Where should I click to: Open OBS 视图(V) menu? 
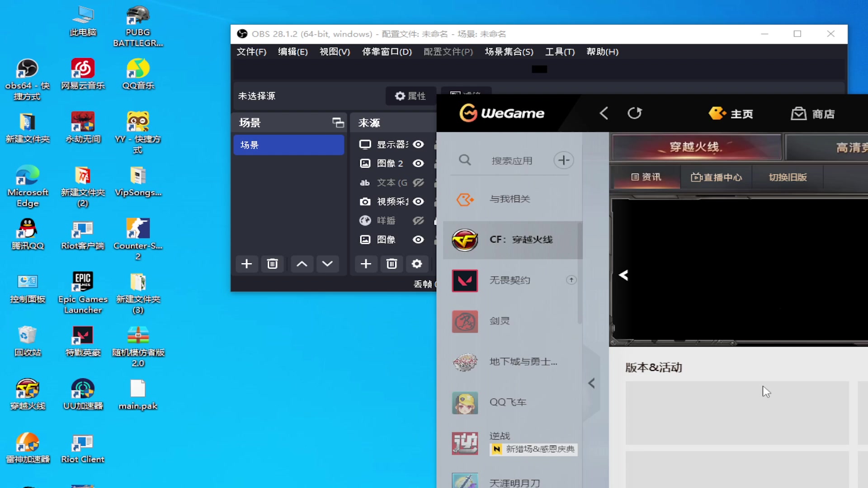tap(335, 52)
